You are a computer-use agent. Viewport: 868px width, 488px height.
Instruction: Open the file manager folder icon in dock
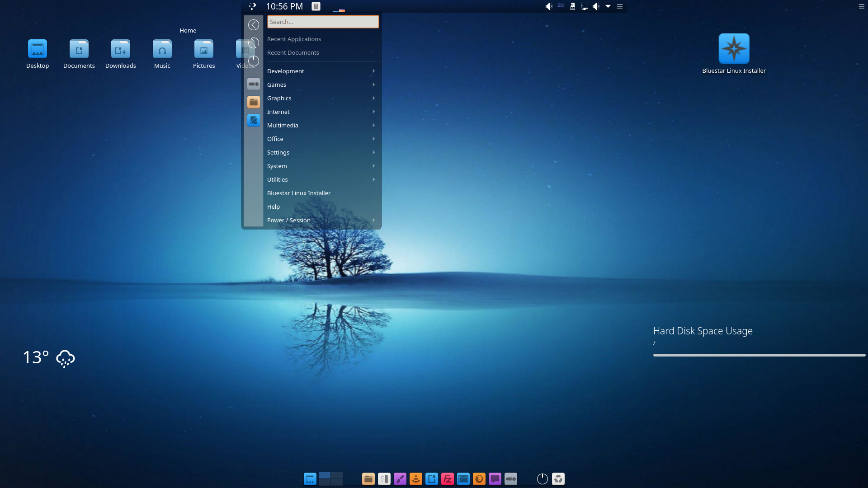368,479
